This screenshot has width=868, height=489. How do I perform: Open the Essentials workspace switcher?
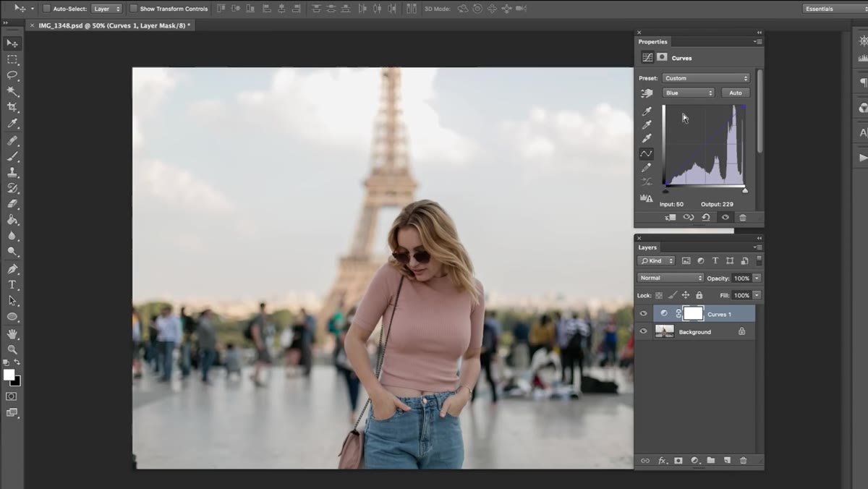pos(835,9)
